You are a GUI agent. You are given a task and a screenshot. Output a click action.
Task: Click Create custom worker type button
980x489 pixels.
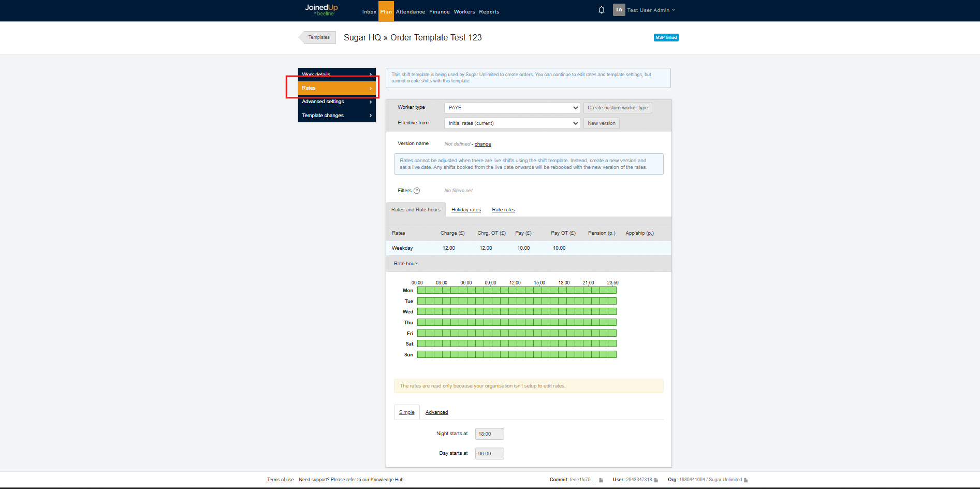click(617, 108)
